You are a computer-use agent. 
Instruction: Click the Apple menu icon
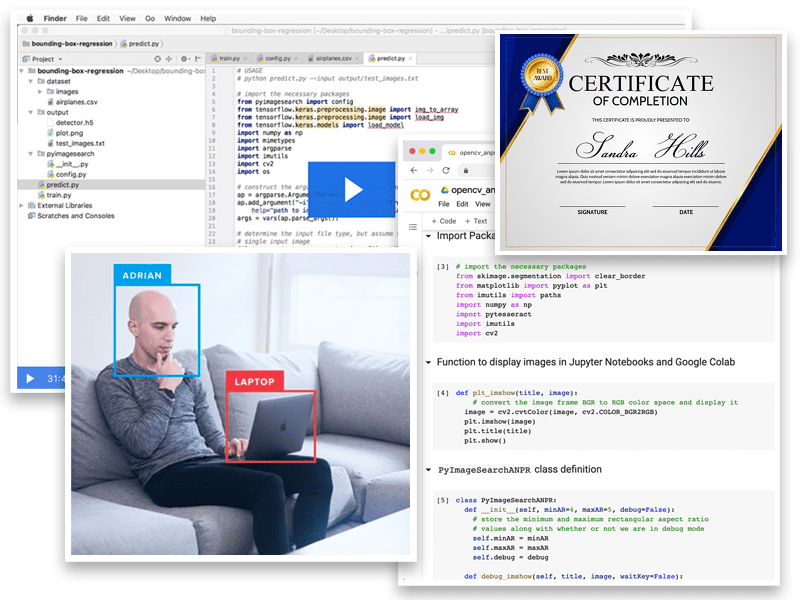(29, 18)
